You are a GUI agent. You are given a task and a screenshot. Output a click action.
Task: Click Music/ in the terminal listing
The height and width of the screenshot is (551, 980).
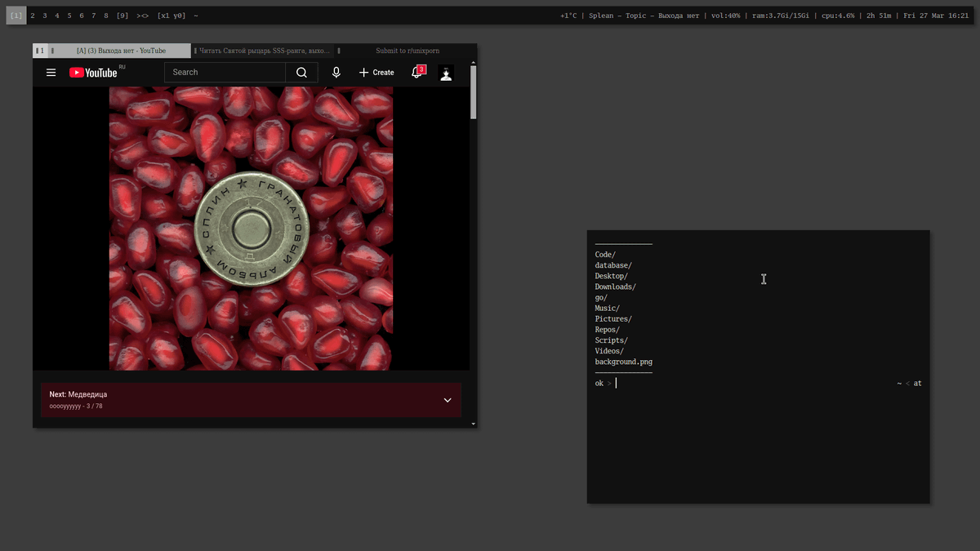(x=607, y=308)
